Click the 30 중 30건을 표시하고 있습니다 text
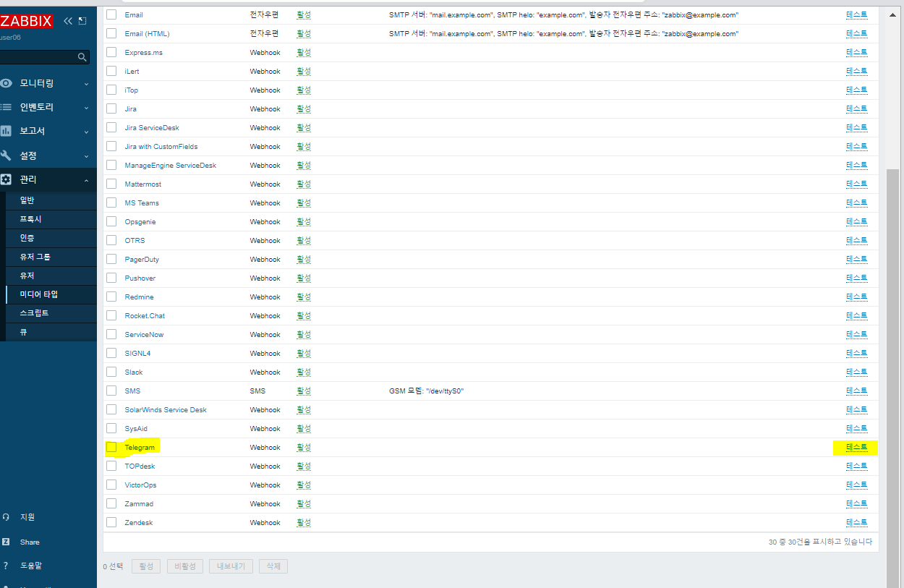This screenshot has height=588, width=904. tap(820, 542)
